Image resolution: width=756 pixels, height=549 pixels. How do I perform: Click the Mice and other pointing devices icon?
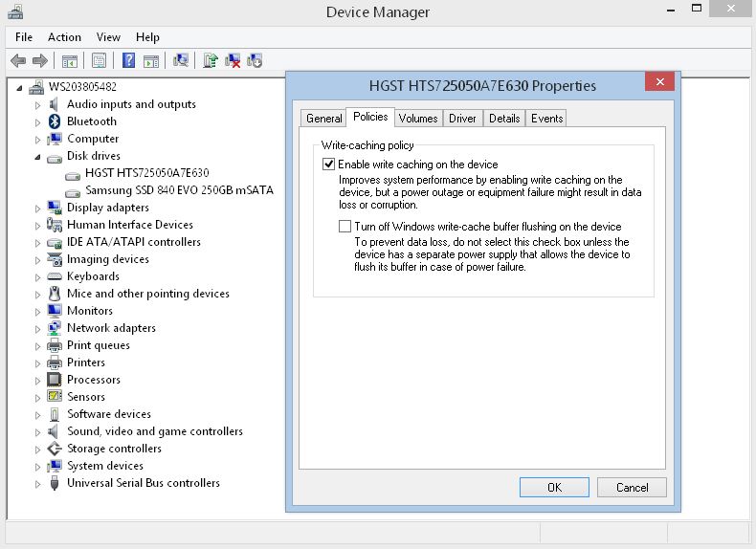[55, 294]
